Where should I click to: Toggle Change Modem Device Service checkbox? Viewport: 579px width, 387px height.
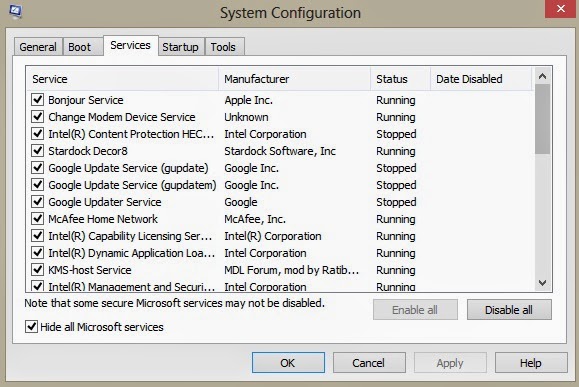click(37, 116)
